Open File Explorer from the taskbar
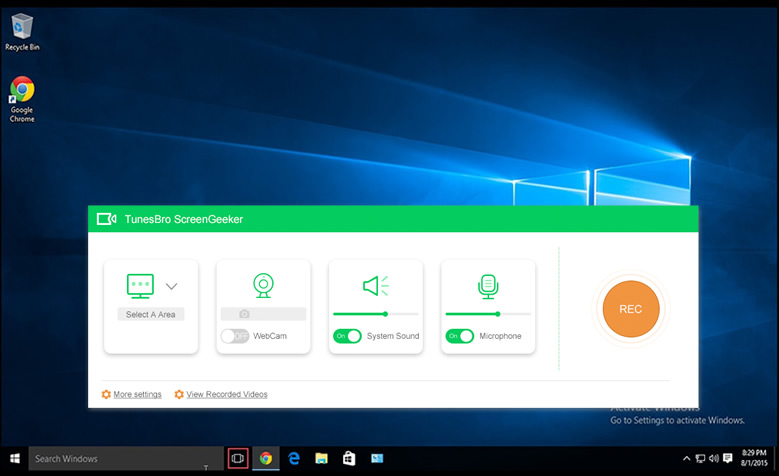 click(321, 459)
